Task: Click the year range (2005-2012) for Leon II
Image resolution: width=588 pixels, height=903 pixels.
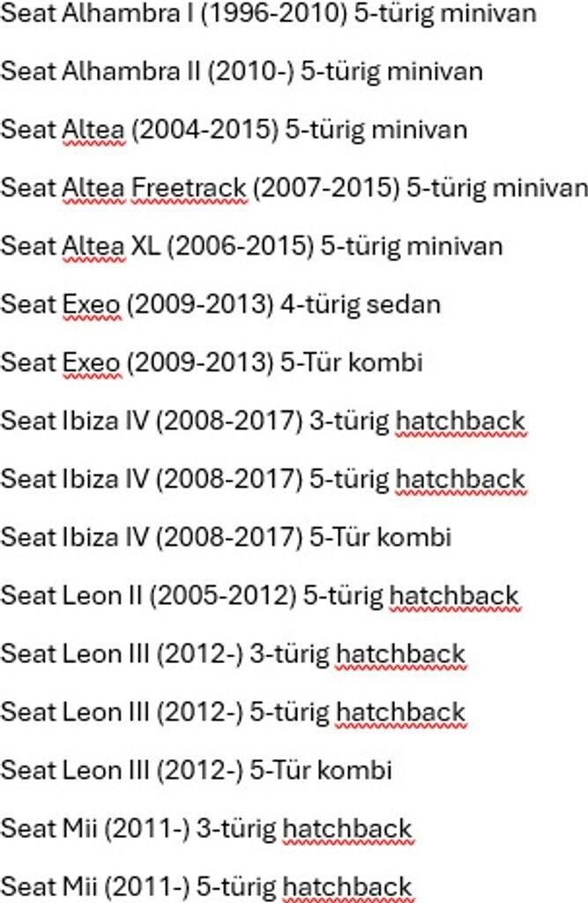Action: point(223,595)
